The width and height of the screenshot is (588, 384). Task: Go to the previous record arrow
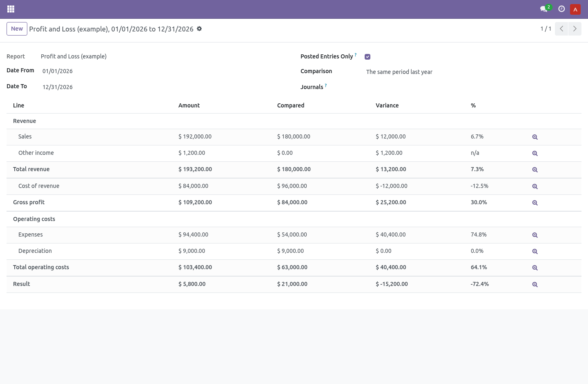point(561,29)
